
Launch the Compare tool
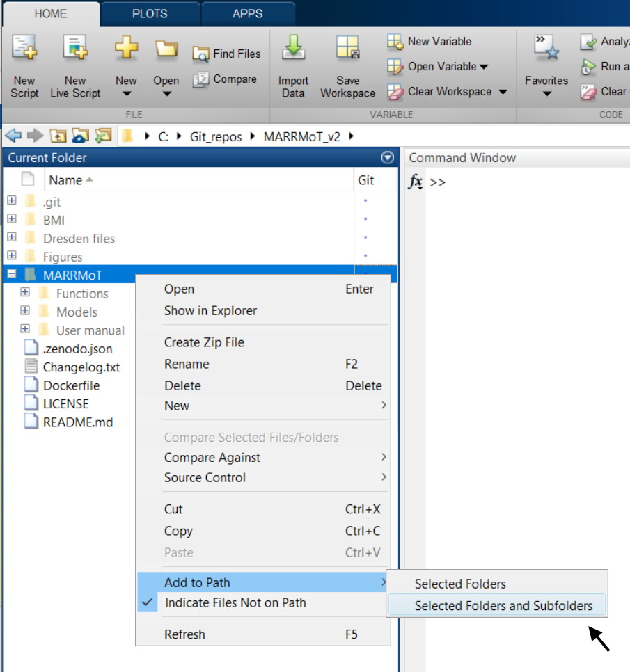pyautogui.click(x=225, y=79)
